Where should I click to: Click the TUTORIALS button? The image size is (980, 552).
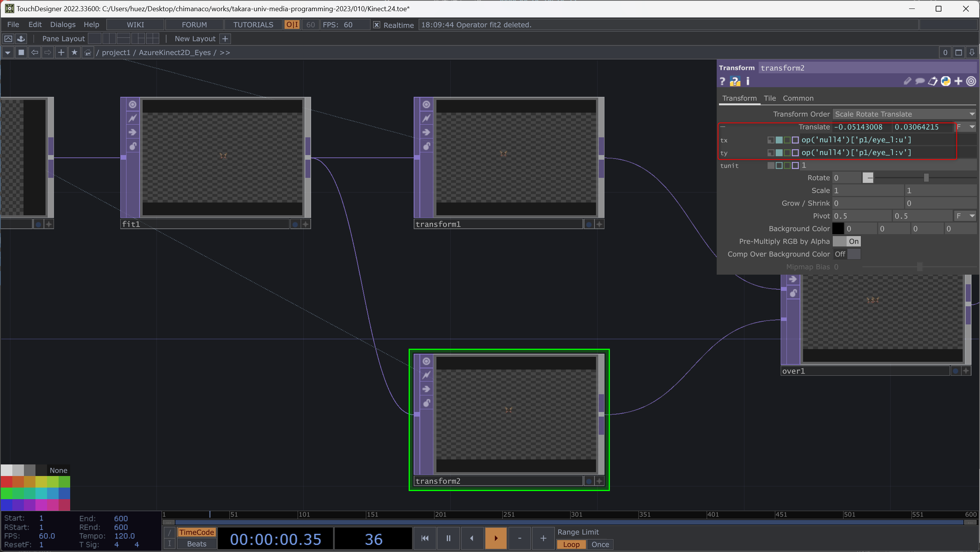(x=253, y=25)
